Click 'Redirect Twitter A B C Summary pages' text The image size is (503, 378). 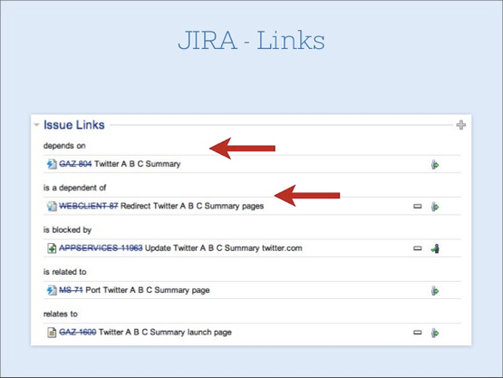coord(192,206)
